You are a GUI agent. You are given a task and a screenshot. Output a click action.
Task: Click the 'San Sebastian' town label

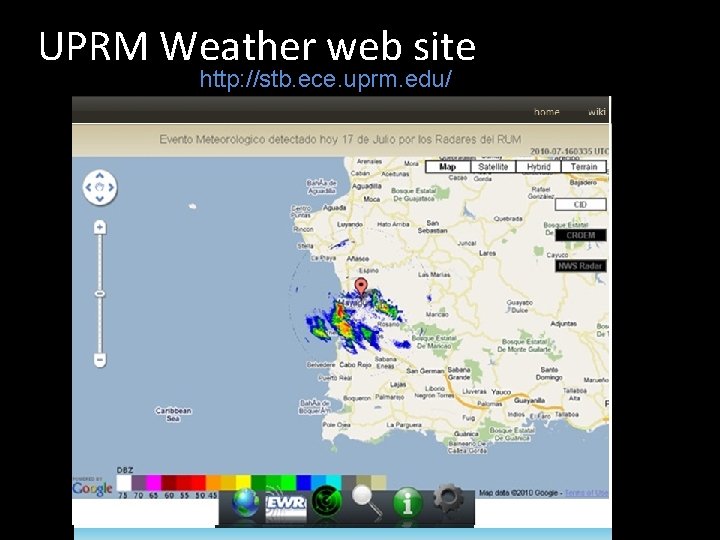click(432, 226)
